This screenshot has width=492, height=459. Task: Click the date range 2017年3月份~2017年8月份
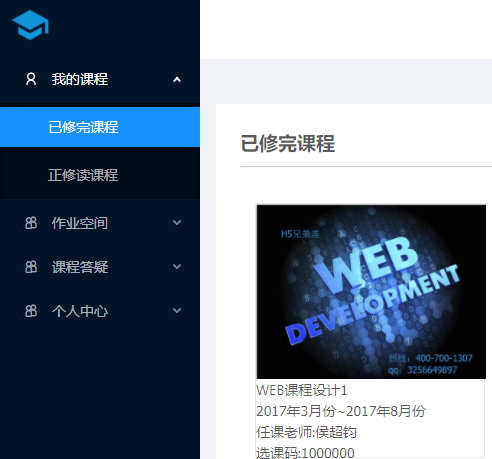[341, 411]
